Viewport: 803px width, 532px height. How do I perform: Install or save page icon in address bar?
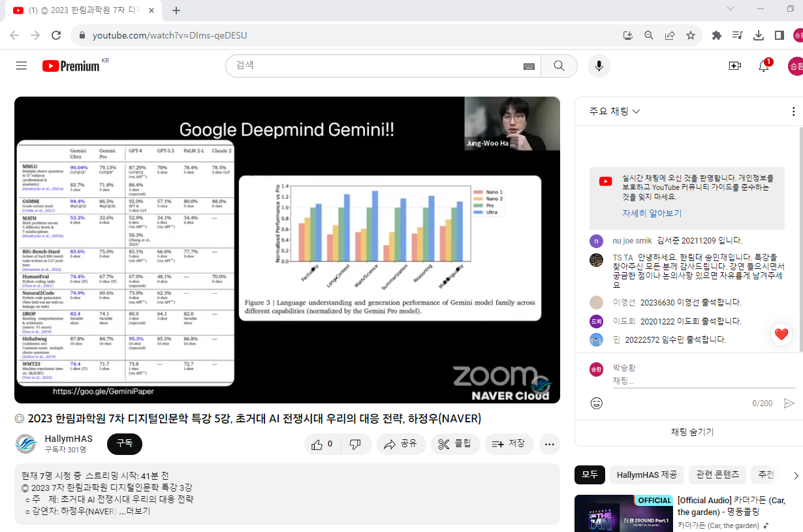coord(628,35)
